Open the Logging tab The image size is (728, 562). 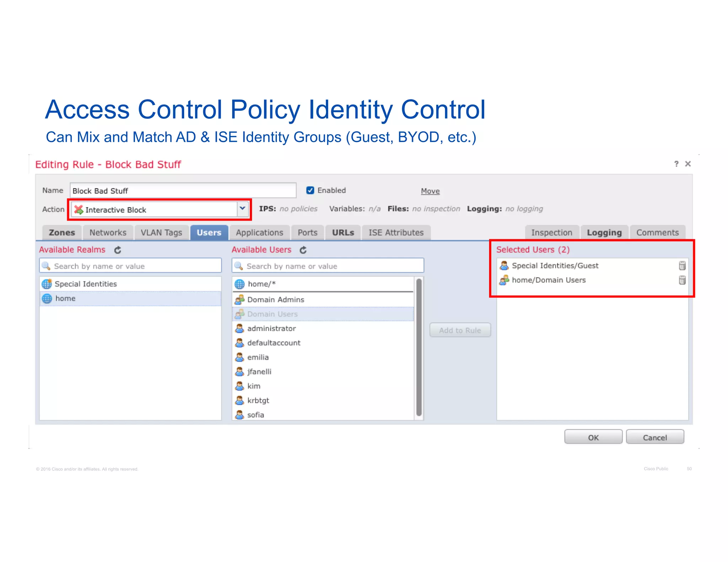pyautogui.click(x=604, y=233)
